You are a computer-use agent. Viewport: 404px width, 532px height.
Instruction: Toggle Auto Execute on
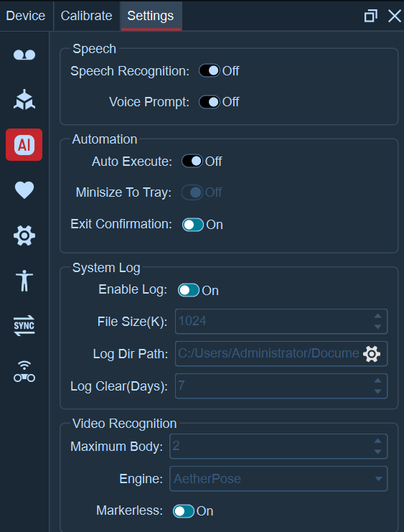point(192,161)
